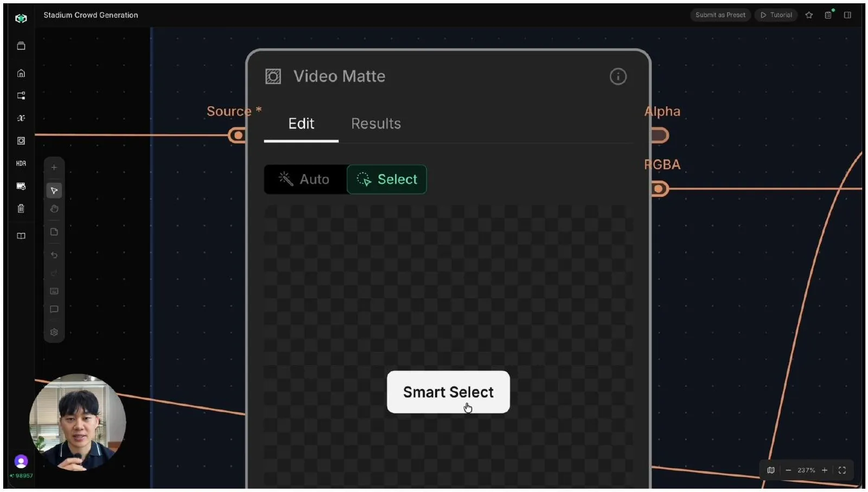Click the Video Matte node header icon
The image size is (868, 492).
[273, 76]
